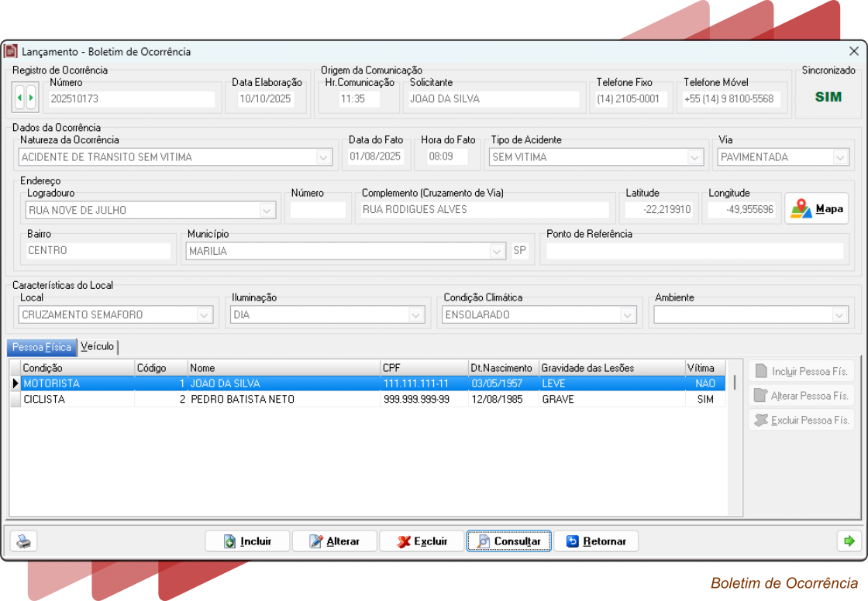Screen dimensions: 868x601
Task: Expand the Condição Climática dropdown
Action: coord(628,315)
